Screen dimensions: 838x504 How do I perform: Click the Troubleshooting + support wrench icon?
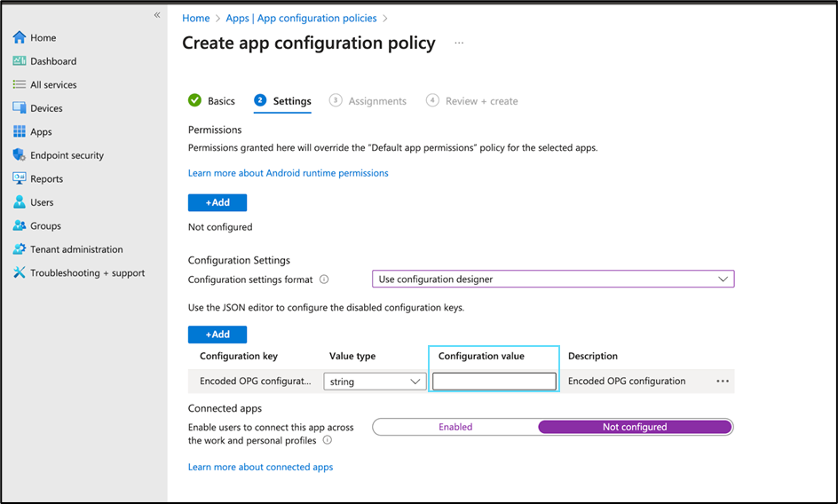point(20,273)
